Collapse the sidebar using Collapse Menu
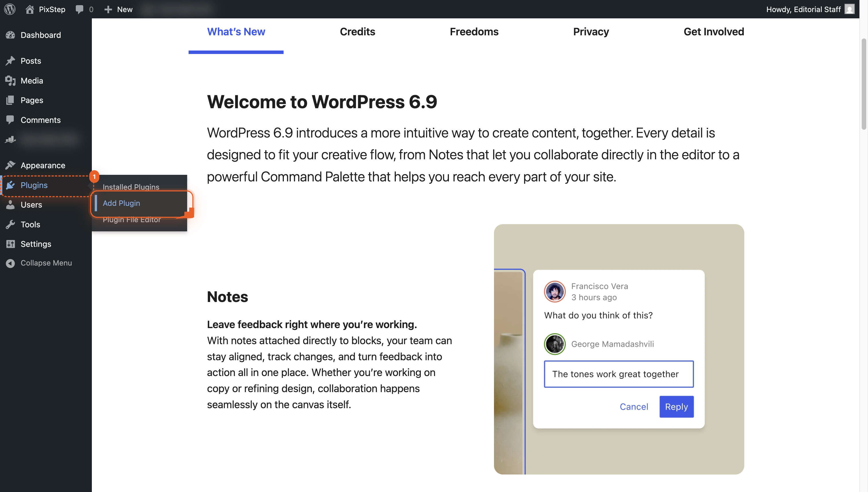 pyautogui.click(x=46, y=263)
